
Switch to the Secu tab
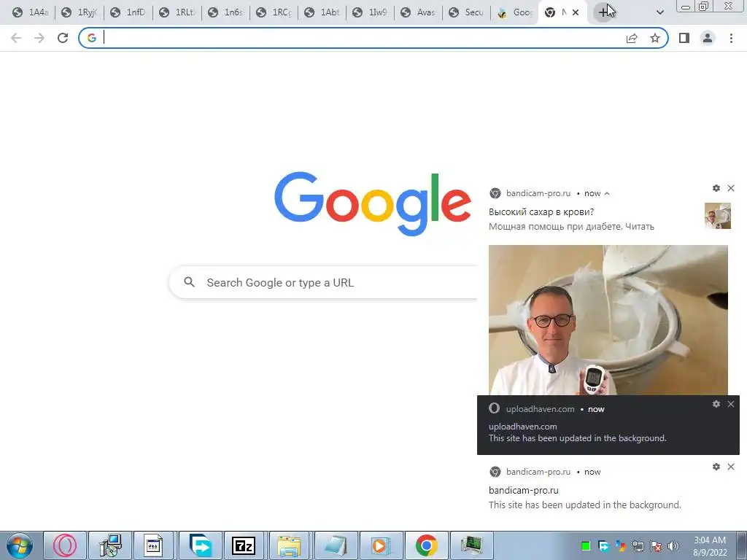coord(467,12)
